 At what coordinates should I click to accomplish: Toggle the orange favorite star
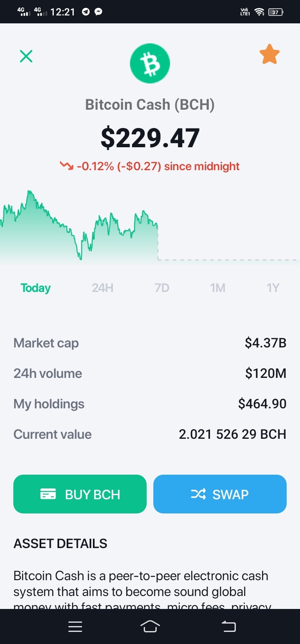pyautogui.click(x=270, y=55)
